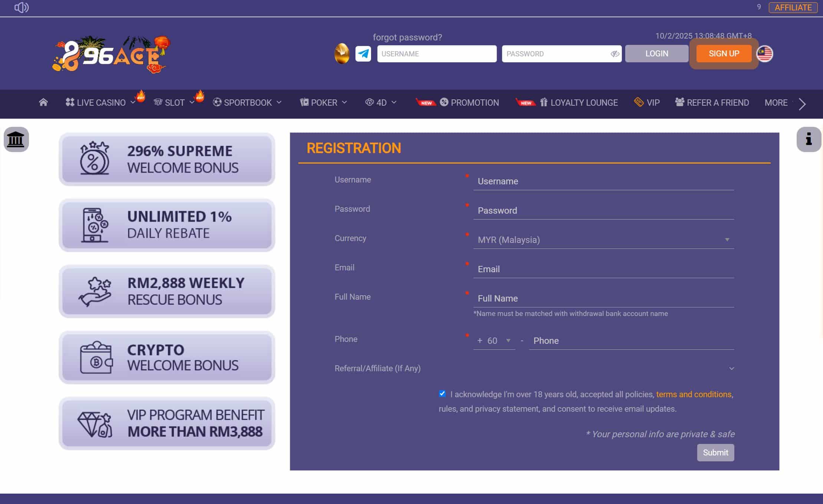Focus the registration Username field
823x504 pixels.
pyautogui.click(x=603, y=181)
